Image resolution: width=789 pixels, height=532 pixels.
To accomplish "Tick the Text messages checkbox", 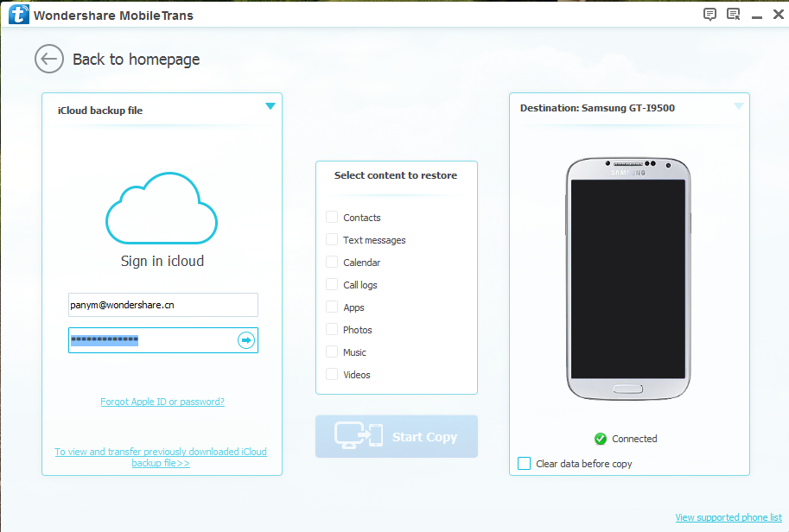I will (332, 239).
